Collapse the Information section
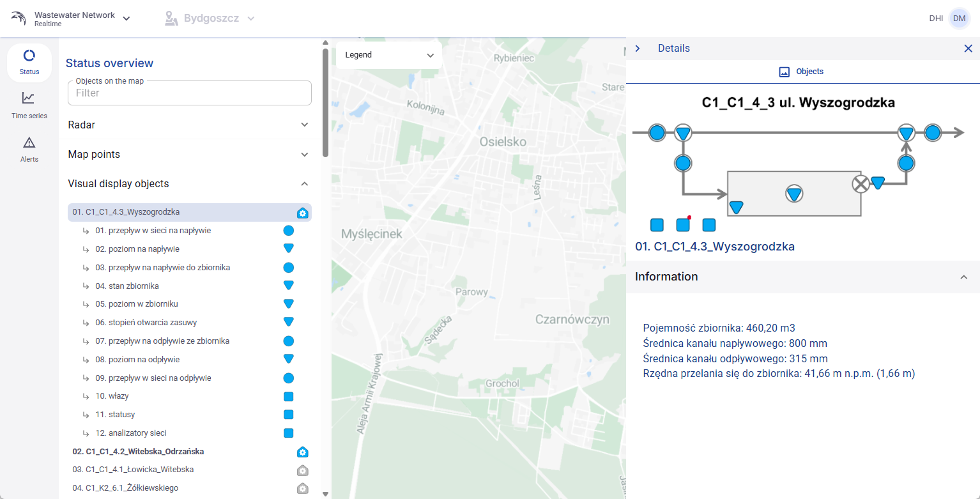 tap(802, 277)
